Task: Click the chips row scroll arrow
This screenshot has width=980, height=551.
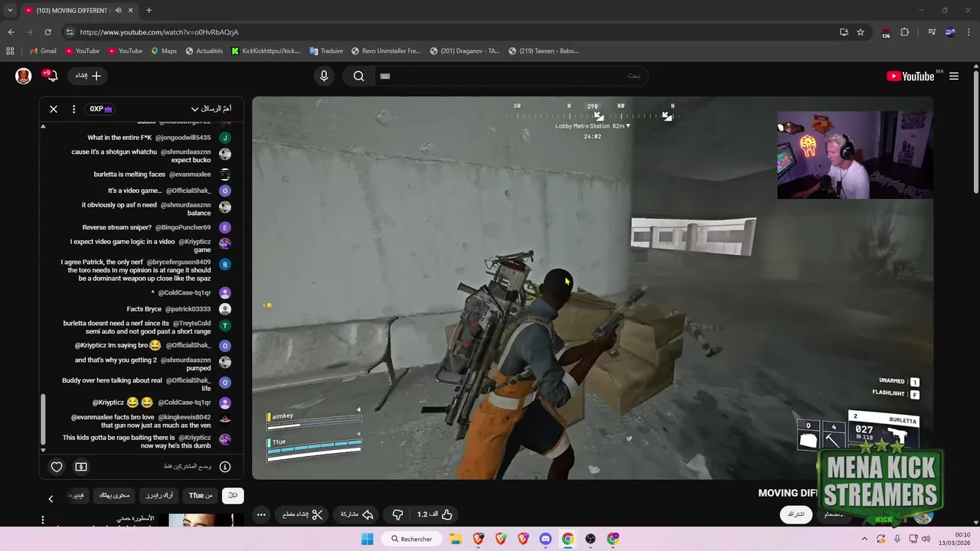Action: click(x=51, y=499)
